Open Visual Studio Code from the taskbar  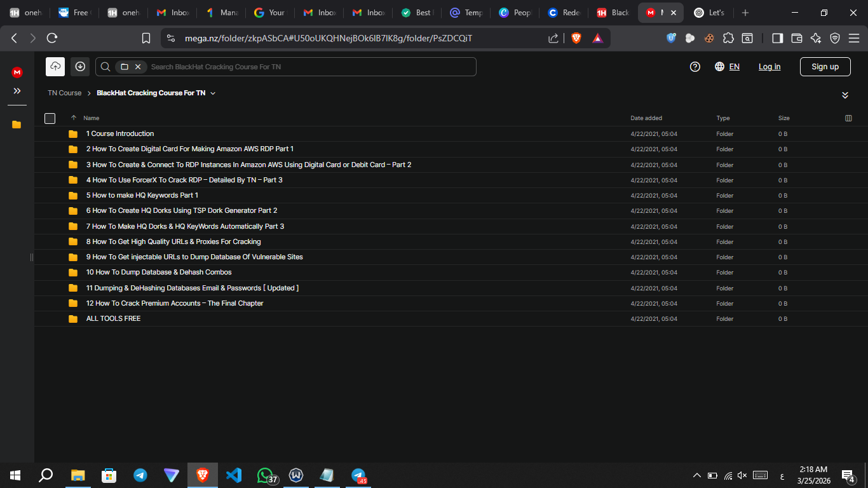(x=234, y=475)
